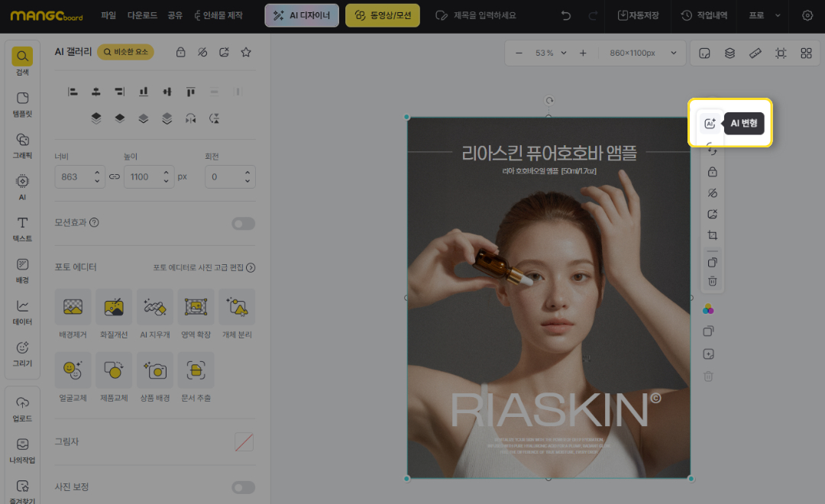Click the 비슷한 요소 button

125,52
